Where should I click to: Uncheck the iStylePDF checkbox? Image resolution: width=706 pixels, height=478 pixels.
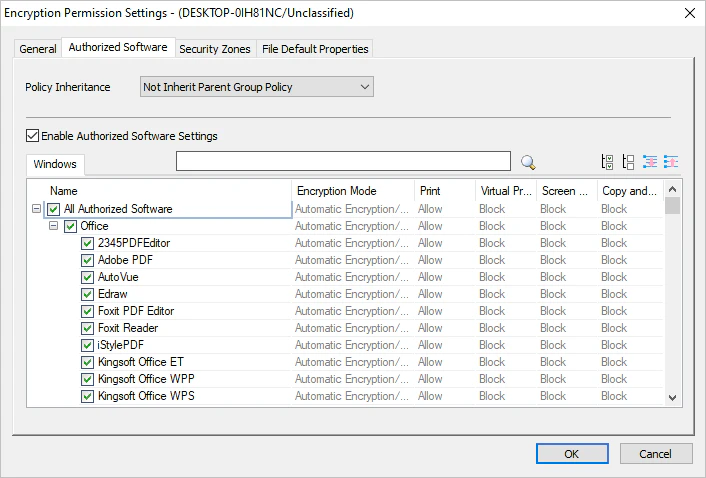[x=87, y=345]
